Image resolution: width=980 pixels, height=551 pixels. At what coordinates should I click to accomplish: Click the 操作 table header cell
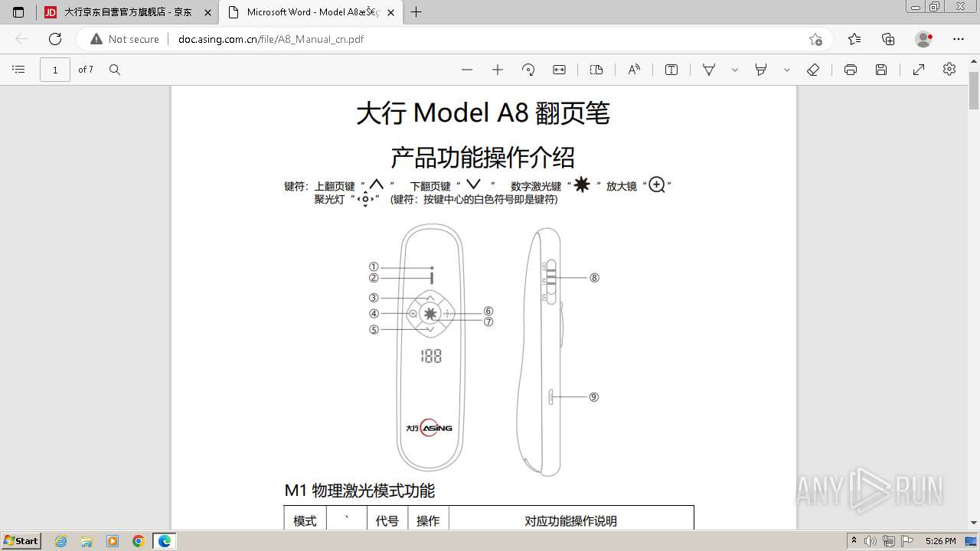click(x=428, y=521)
